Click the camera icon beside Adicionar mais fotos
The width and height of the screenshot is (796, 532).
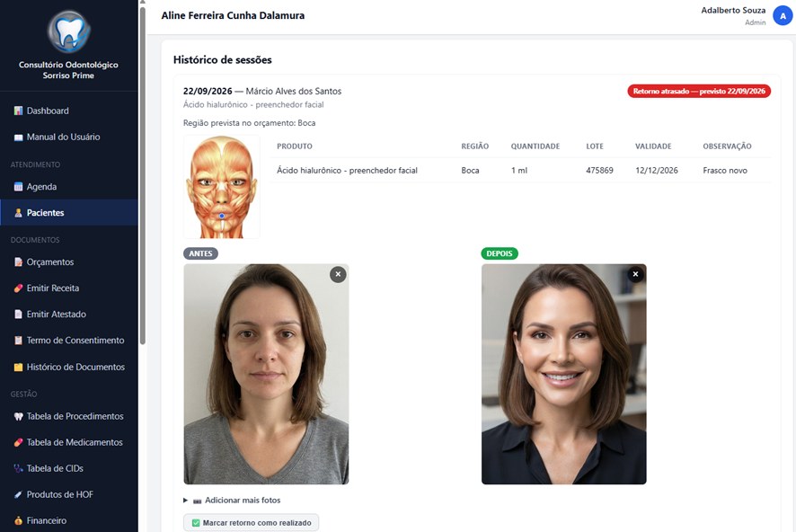[x=197, y=501]
